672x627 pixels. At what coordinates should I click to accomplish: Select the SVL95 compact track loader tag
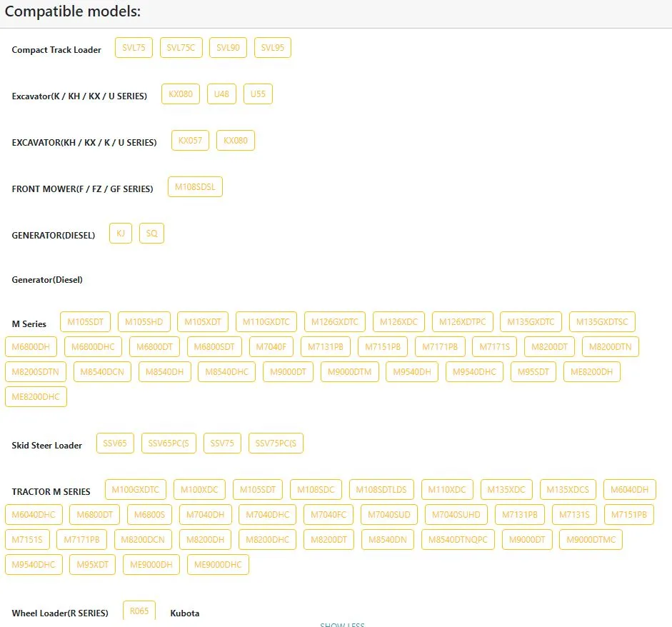point(272,48)
